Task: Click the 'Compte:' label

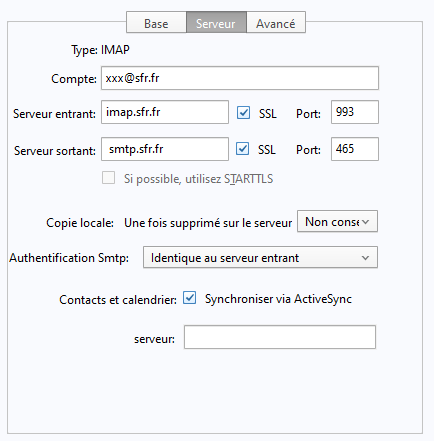Action: [74, 79]
